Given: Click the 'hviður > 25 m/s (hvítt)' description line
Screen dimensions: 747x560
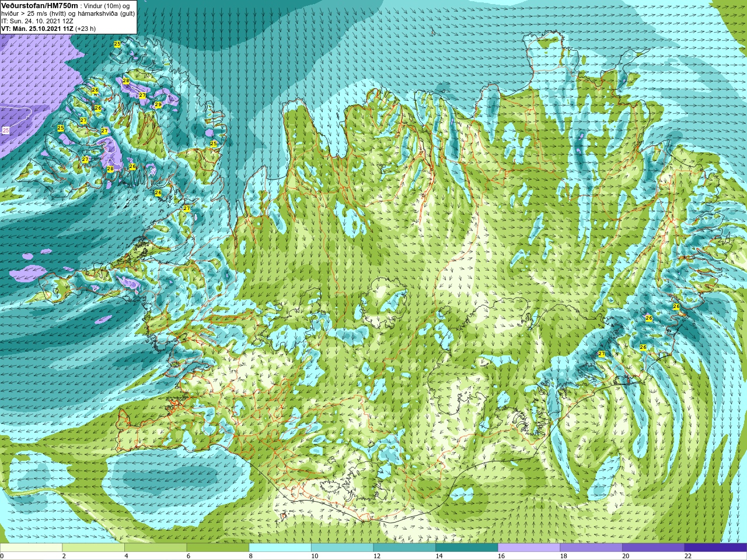Looking at the screenshot, I should pyautogui.click(x=68, y=13).
